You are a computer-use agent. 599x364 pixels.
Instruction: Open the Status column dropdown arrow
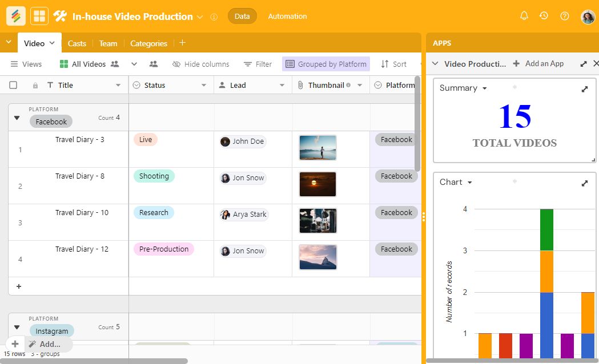pyautogui.click(x=204, y=86)
